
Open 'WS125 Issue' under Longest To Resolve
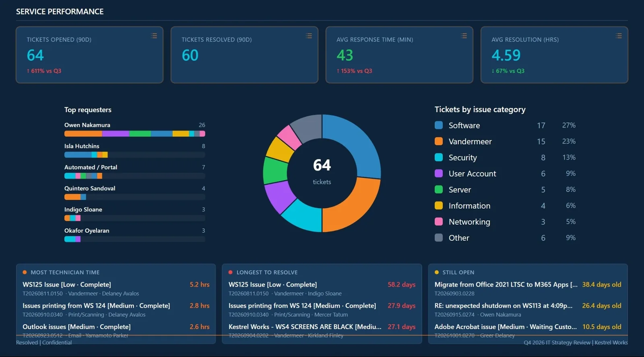[x=273, y=284]
